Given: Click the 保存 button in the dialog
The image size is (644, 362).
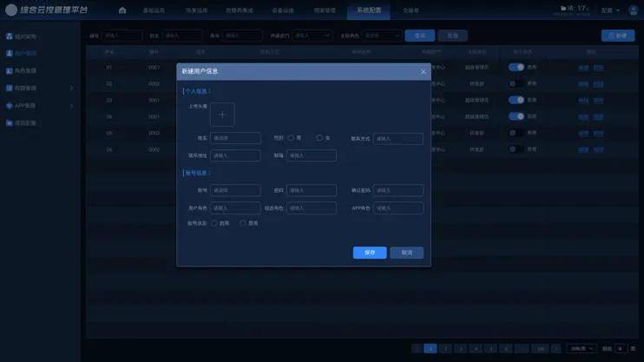Looking at the screenshot, I should (370, 253).
